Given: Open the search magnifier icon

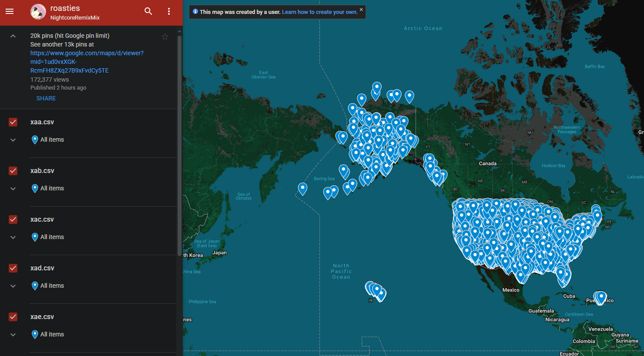Looking at the screenshot, I should pos(149,11).
